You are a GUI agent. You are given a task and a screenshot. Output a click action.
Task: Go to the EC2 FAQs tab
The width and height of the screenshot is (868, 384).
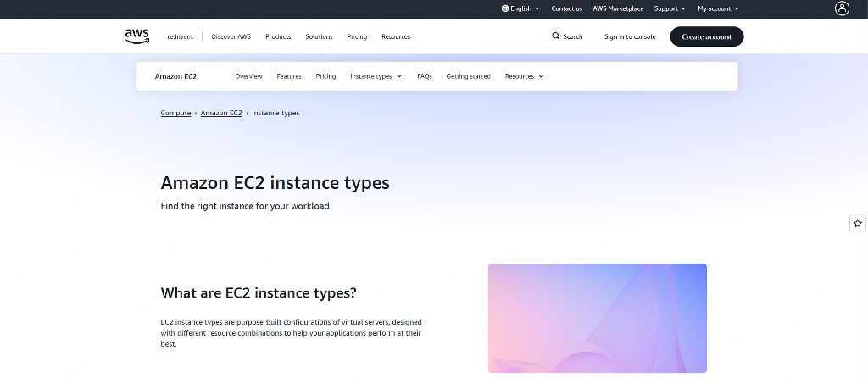click(x=425, y=76)
